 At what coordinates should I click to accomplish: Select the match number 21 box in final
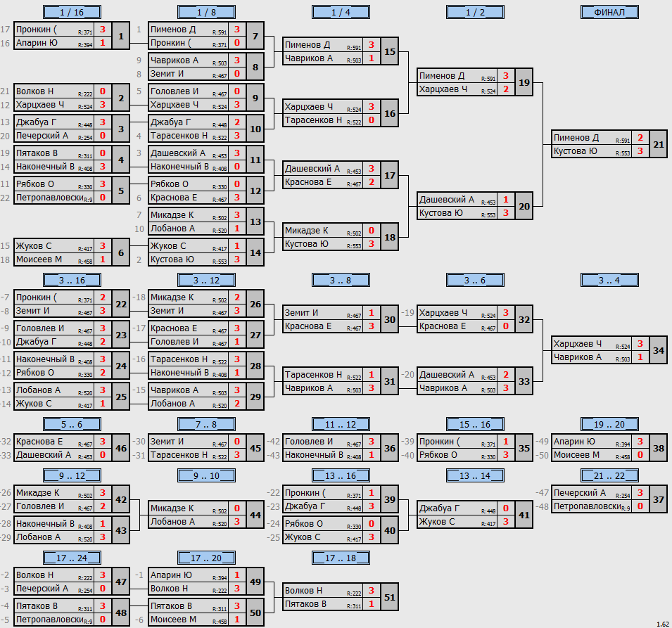tap(659, 144)
